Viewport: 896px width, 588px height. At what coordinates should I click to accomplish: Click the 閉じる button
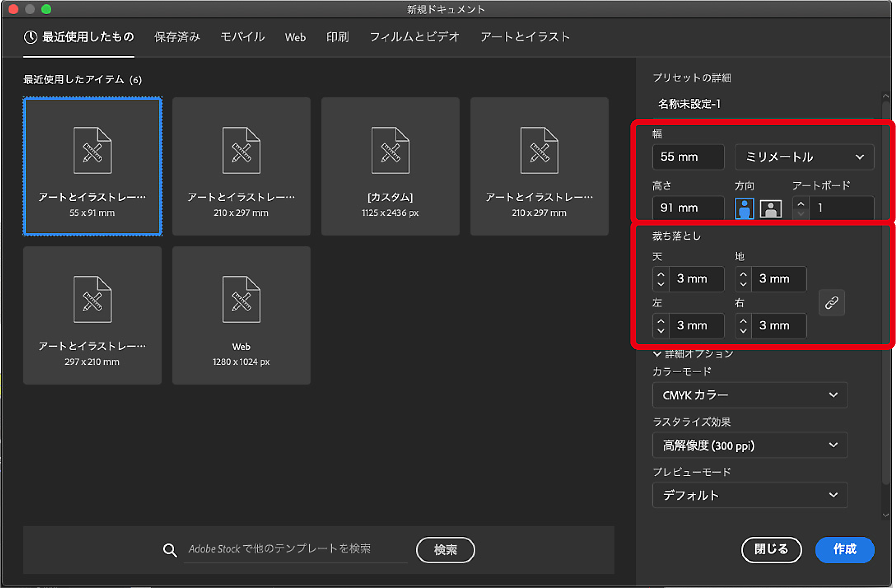click(x=771, y=550)
